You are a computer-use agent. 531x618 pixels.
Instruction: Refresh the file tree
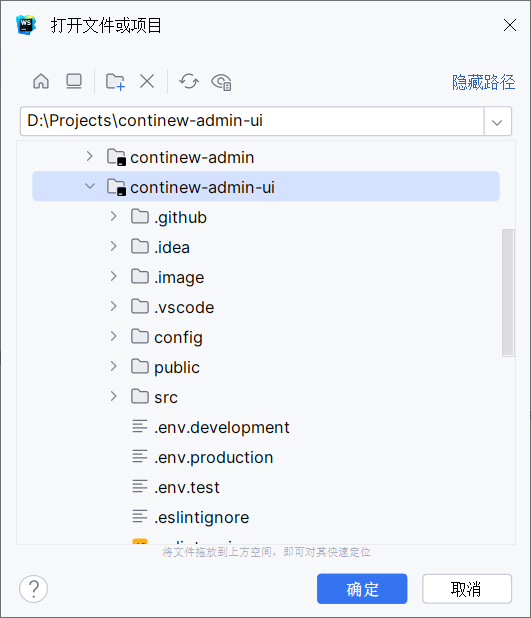click(189, 82)
